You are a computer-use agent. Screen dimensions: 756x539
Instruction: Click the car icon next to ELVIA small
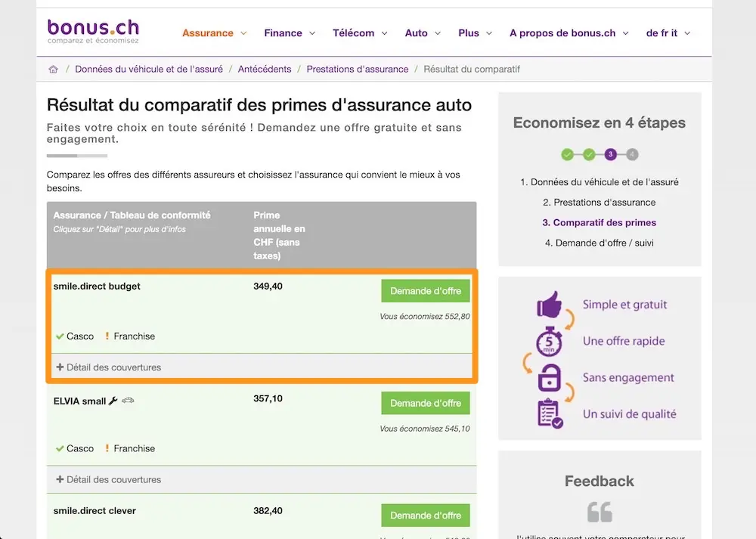(128, 400)
